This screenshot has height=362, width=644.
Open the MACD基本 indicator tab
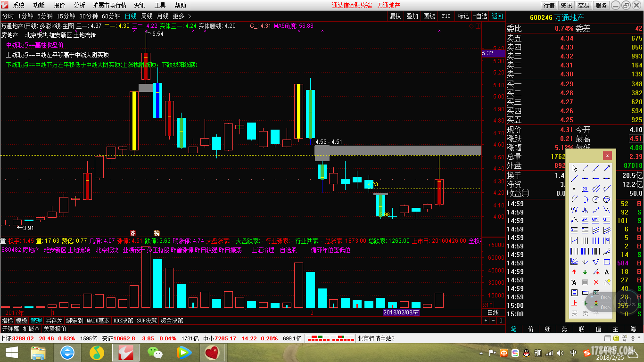pos(98,321)
